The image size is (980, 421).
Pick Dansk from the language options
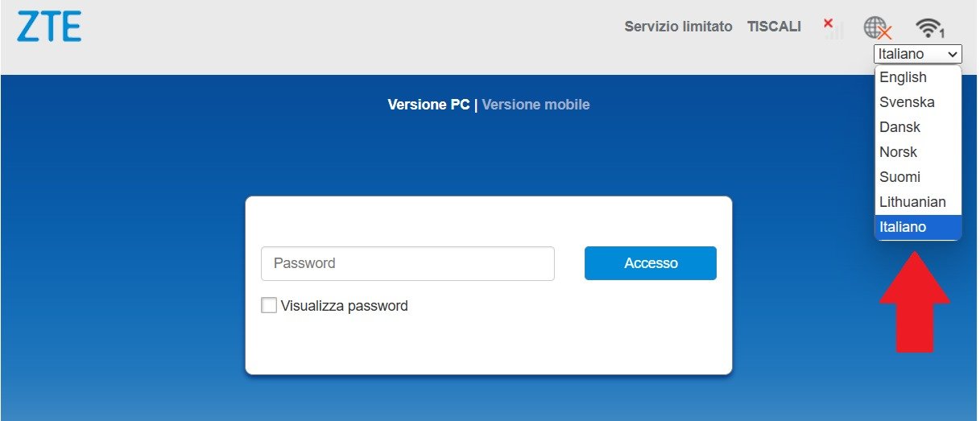[x=899, y=127]
